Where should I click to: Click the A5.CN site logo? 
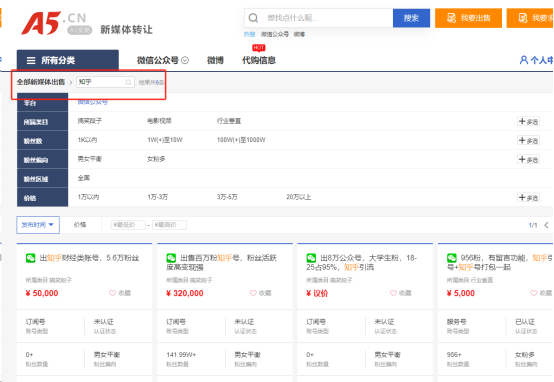(x=56, y=23)
